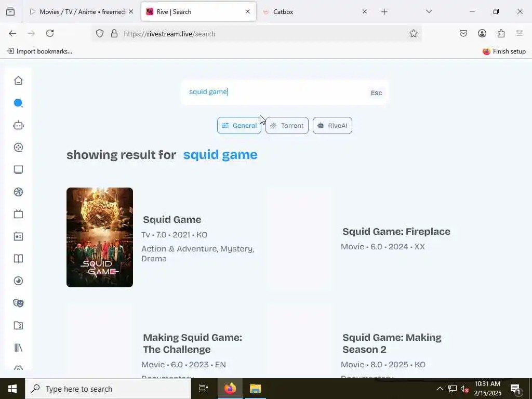The image size is (532, 399).
Task: Open the folder sidebar icon
Action: [x=18, y=325]
